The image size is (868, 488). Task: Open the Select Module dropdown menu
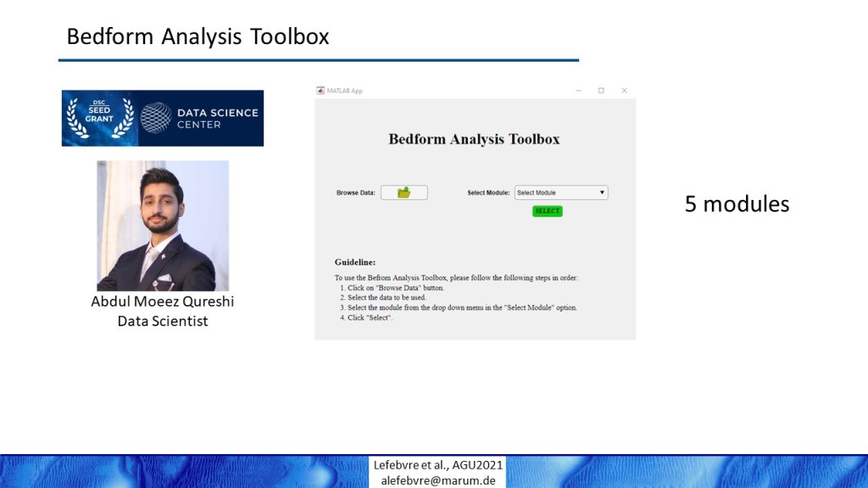click(560, 193)
